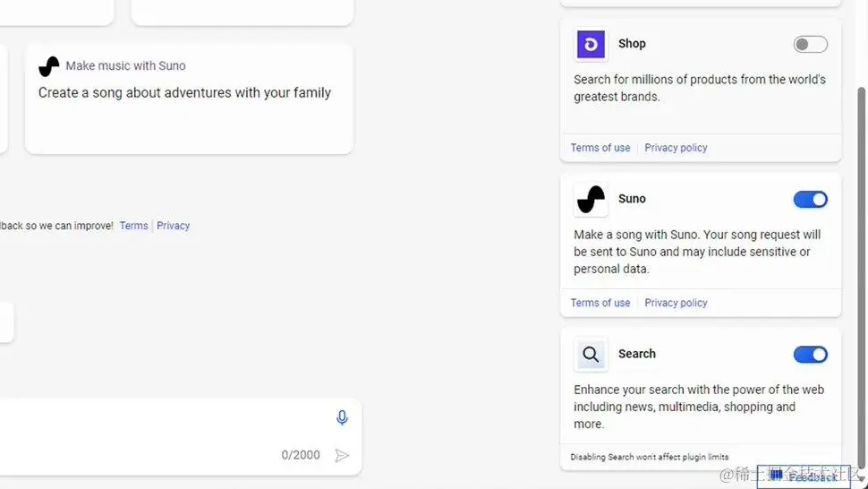Viewport: 868px width, 489px height.
Task: Click Suno description 'Make a song with Suno'
Action: pyautogui.click(x=697, y=252)
